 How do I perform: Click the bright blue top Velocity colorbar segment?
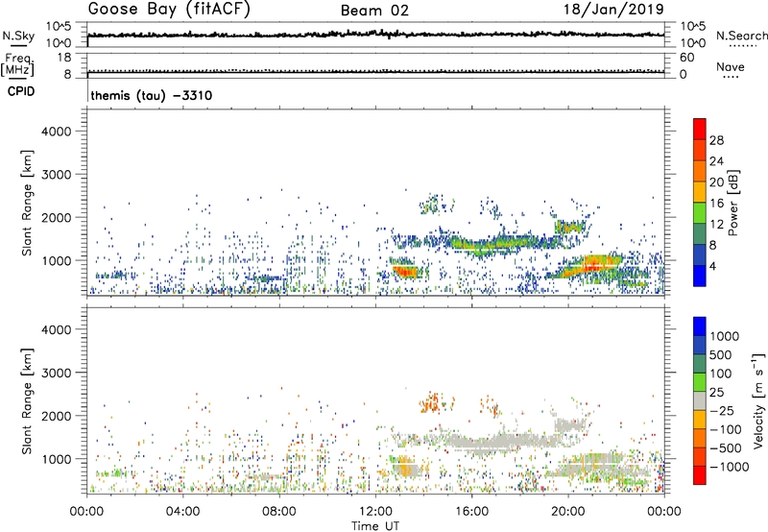tap(700, 326)
